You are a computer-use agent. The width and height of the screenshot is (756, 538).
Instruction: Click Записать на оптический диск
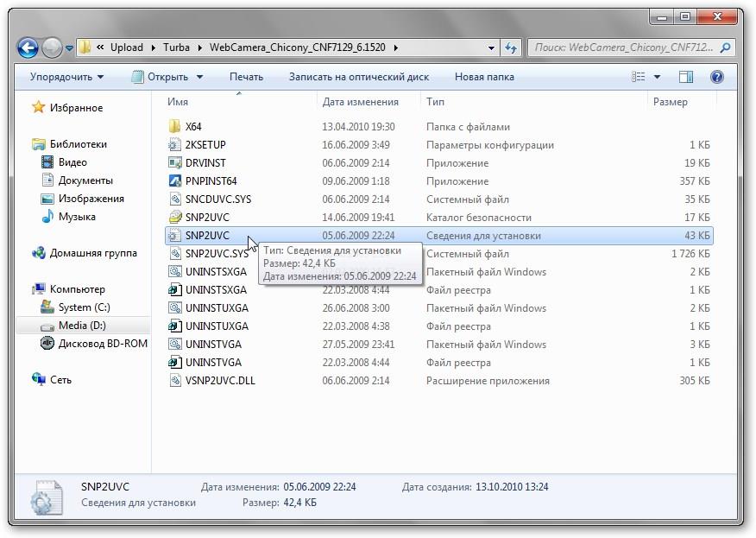tap(358, 77)
